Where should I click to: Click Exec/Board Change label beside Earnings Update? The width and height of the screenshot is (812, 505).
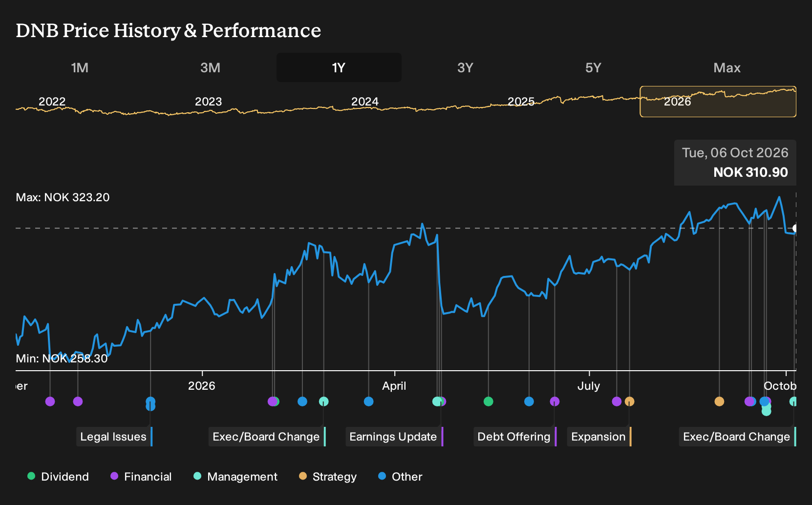pyautogui.click(x=267, y=437)
